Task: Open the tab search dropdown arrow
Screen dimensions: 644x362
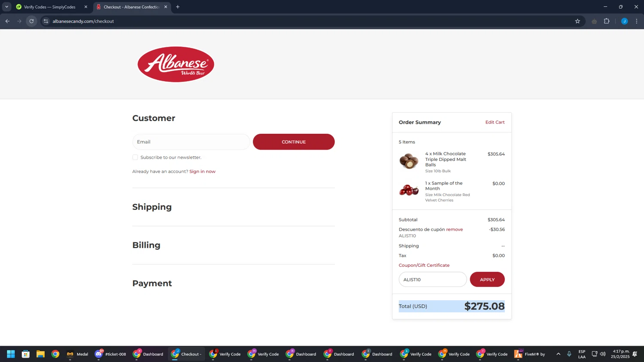Action: click(x=6, y=7)
